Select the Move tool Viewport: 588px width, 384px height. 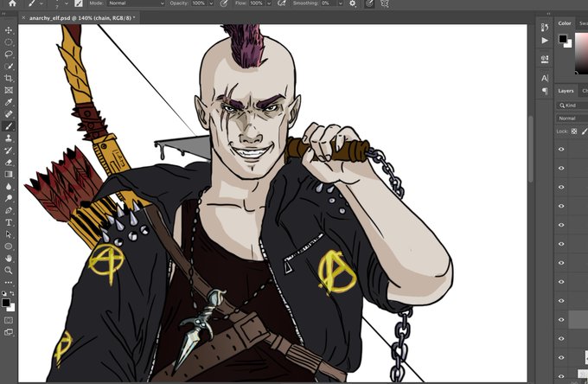point(9,30)
